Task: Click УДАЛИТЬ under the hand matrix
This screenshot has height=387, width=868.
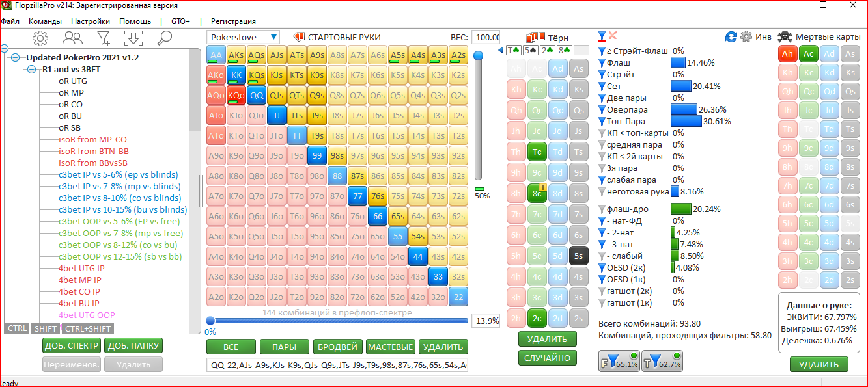Action: tap(442, 347)
